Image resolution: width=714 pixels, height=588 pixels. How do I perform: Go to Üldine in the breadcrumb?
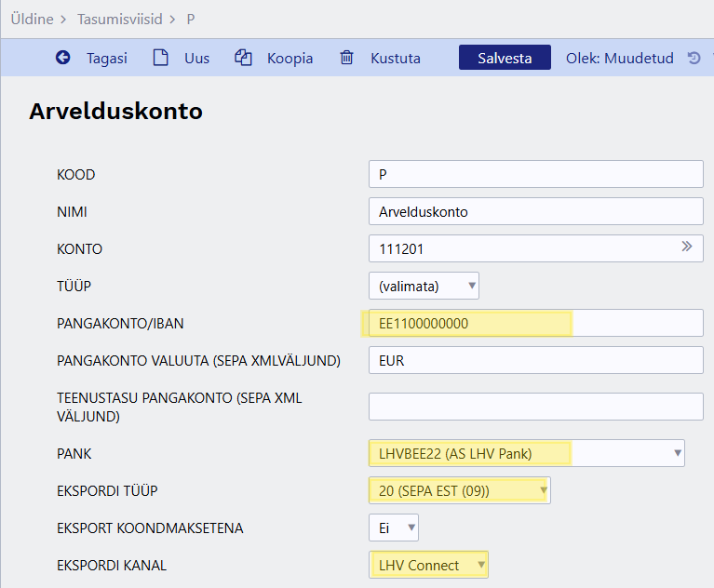pos(31,18)
